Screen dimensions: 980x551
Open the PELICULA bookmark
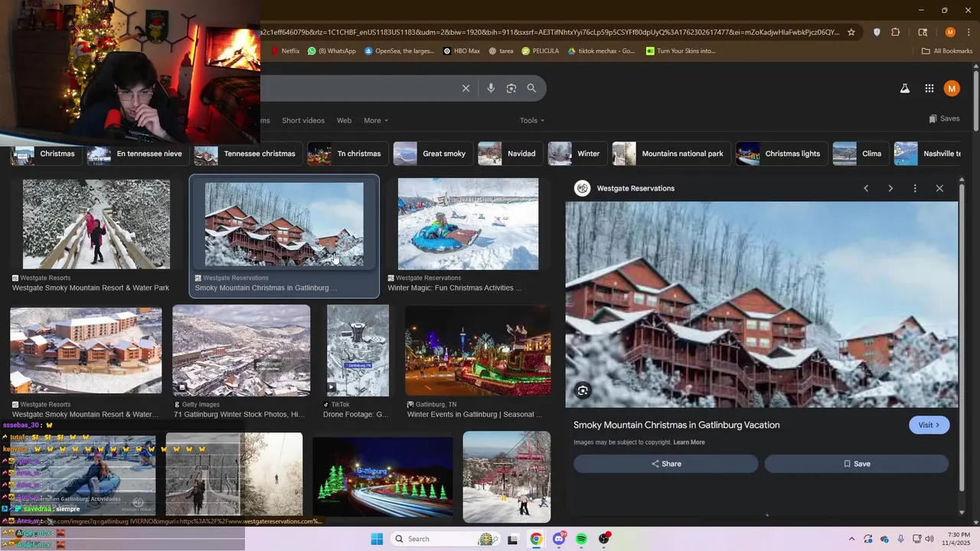click(x=541, y=51)
